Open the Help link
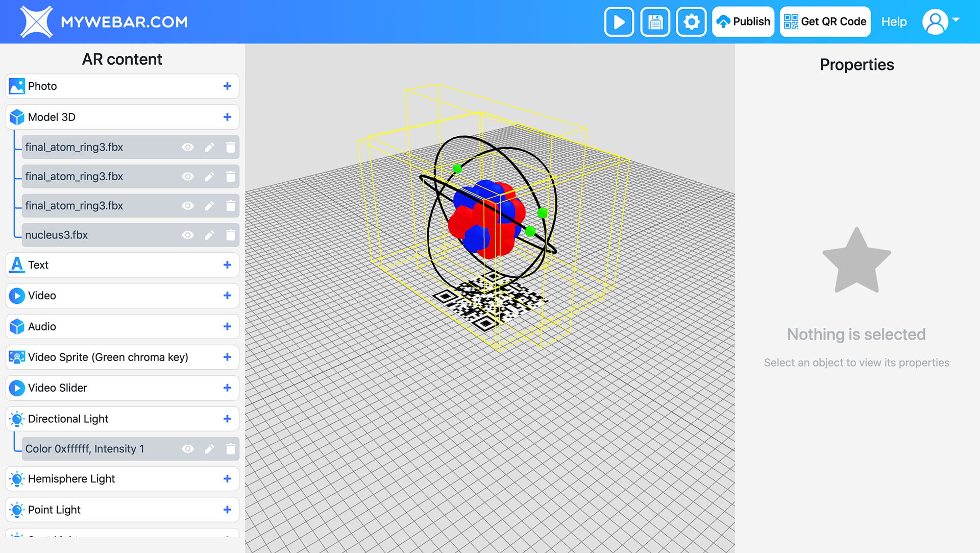This screenshot has height=553, width=980. [894, 21]
